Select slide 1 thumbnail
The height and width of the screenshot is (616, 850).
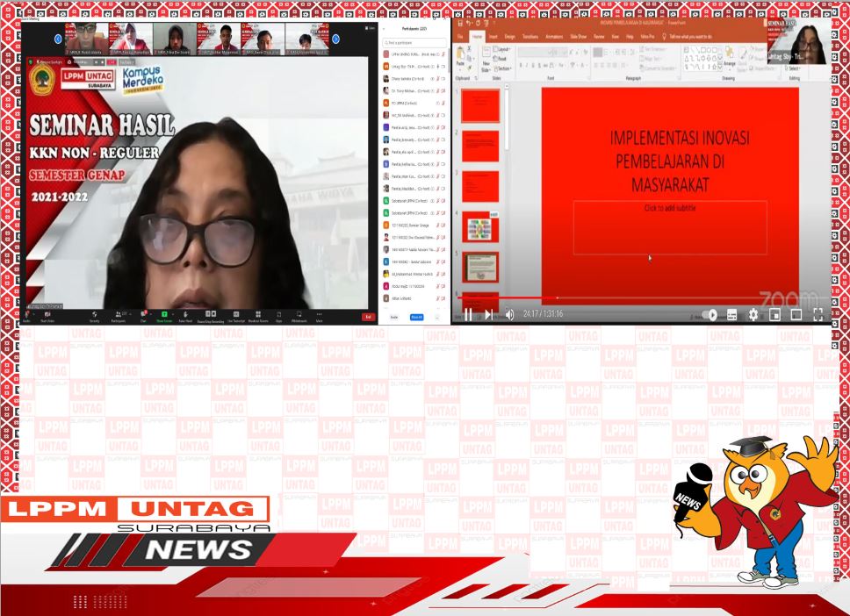click(x=480, y=105)
